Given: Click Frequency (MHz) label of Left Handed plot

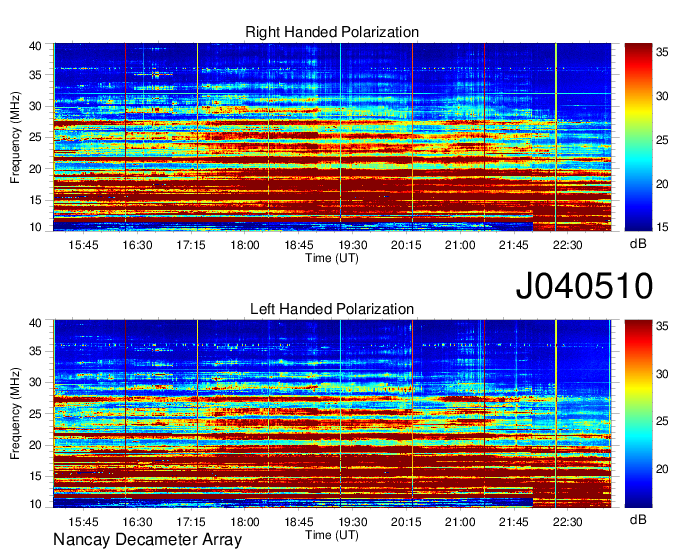Looking at the screenshot, I should (15, 414).
